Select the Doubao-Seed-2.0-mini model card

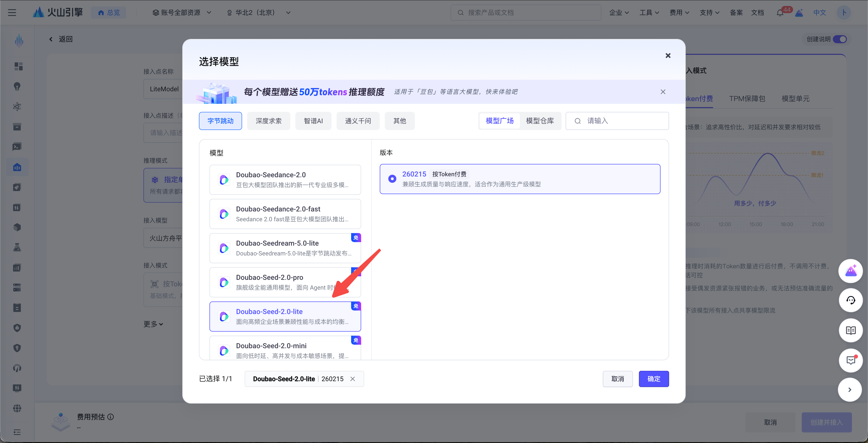pos(285,348)
